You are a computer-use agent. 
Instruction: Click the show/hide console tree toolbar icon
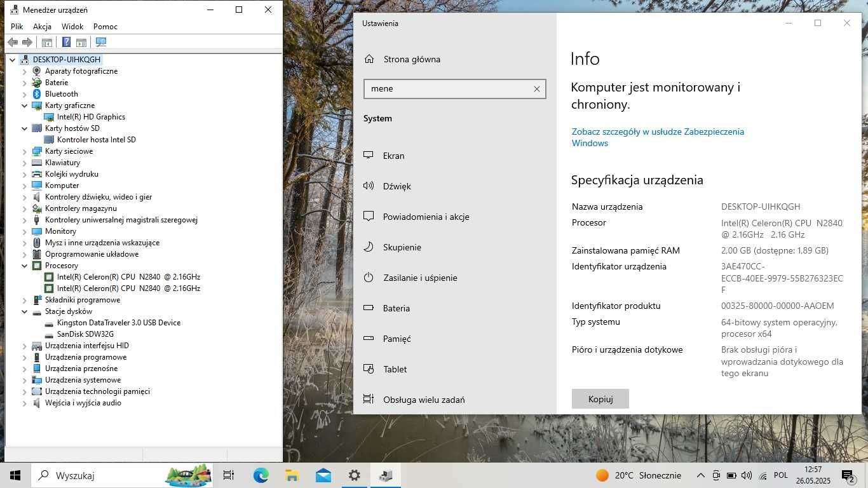click(x=46, y=43)
